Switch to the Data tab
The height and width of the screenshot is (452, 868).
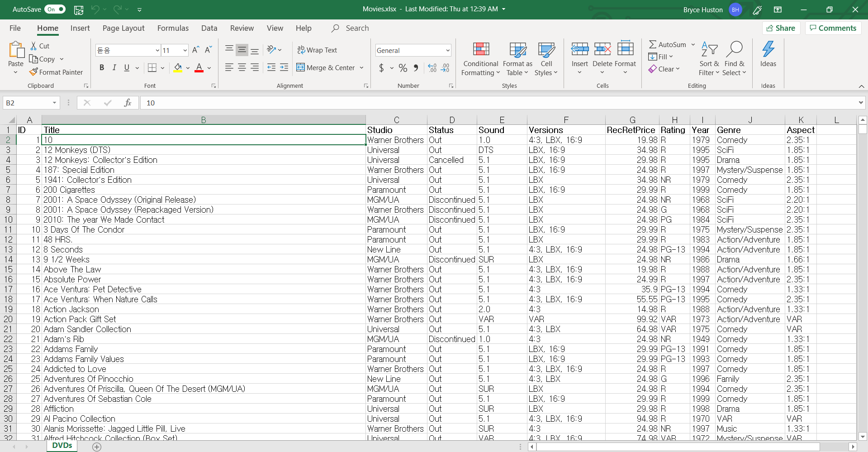[x=209, y=28]
